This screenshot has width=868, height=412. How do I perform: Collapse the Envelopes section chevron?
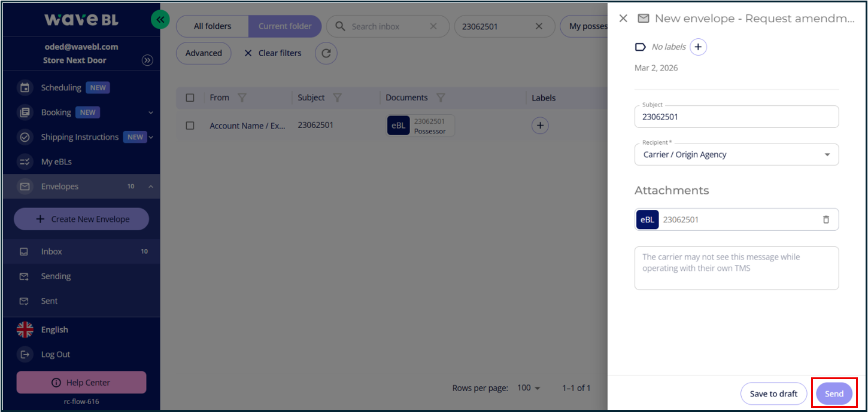click(x=151, y=187)
